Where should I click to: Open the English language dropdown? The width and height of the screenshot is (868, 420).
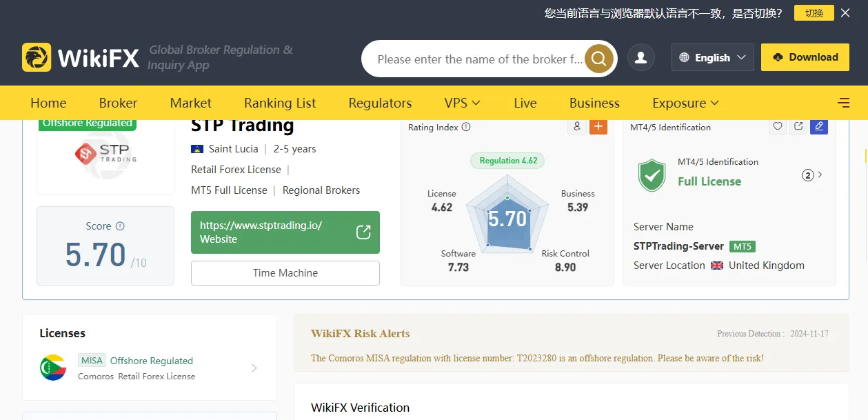[712, 58]
